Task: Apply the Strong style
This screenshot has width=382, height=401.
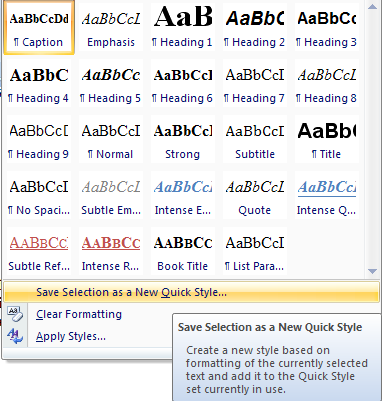Action: click(x=183, y=139)
